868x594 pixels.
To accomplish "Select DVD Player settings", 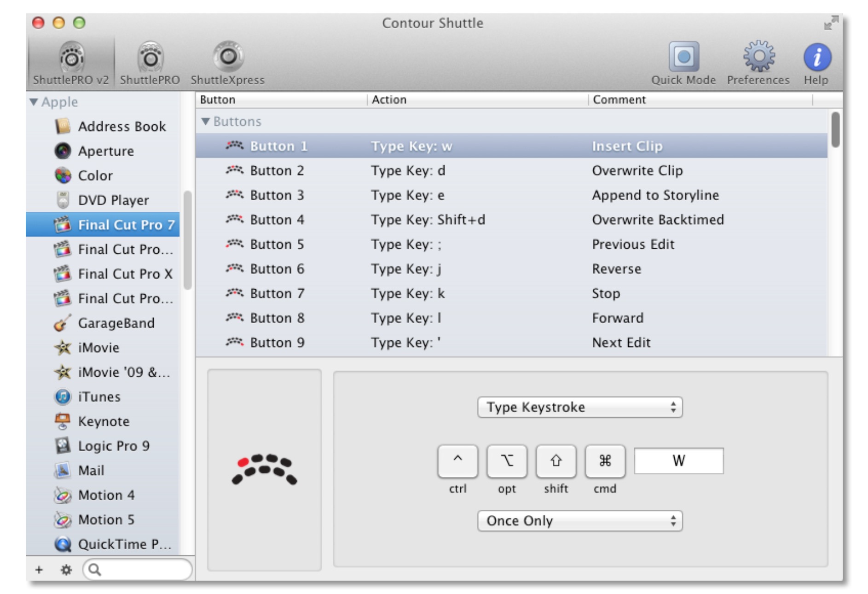I will [103, 200].
